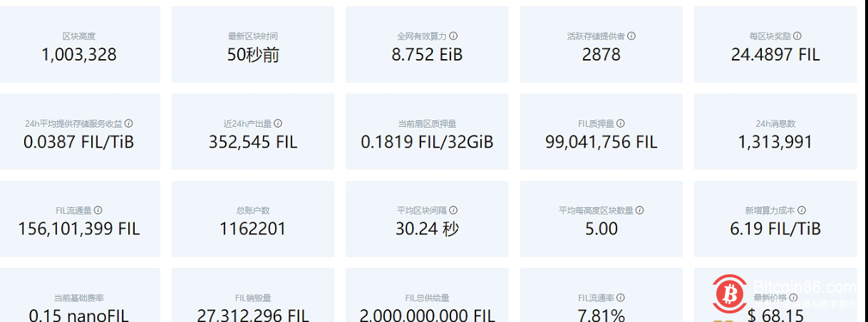Click the 总账户数 label
The image size is (868, 322).
click(x=253, y=211)
